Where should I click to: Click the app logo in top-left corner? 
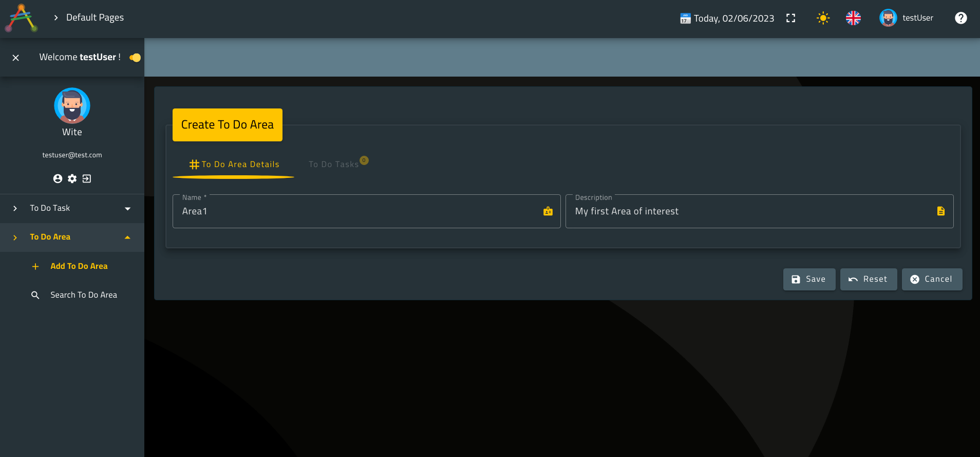21,18
